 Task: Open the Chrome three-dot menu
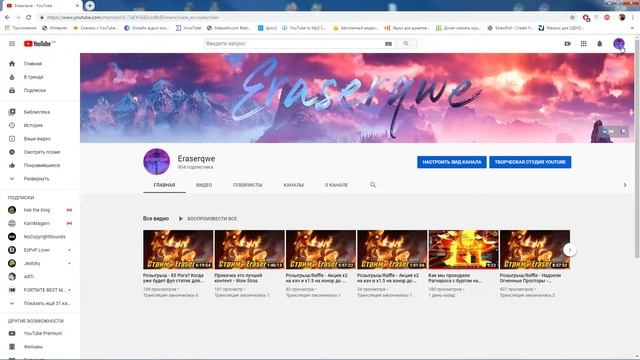pyautogui.click(x=633, y=18)
